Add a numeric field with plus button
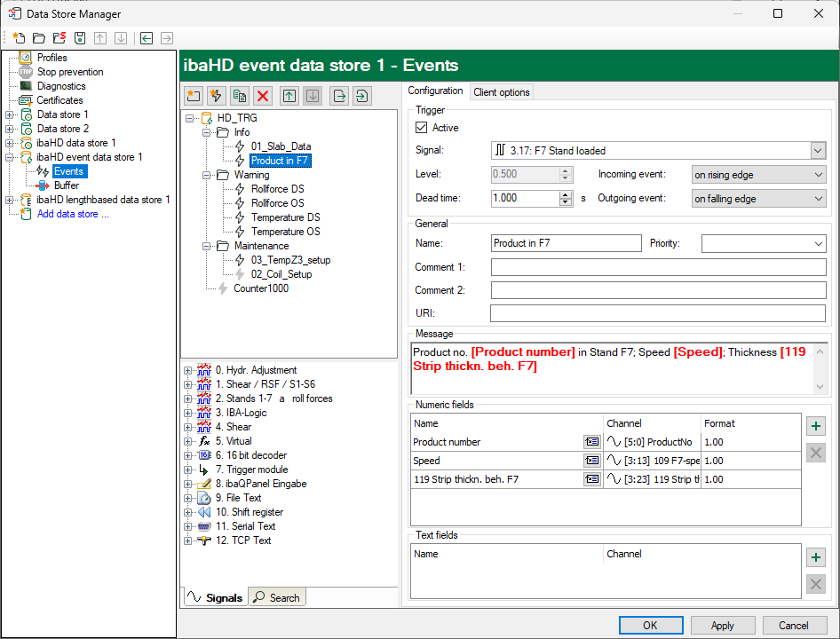Image resolution: width=840 pixels, height=639 pixels. (815, 426)
